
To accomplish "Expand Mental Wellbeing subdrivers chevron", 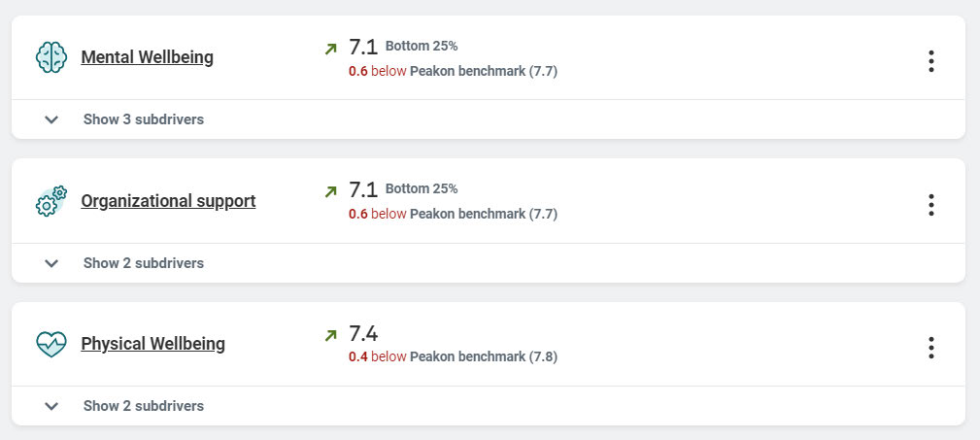I will (52, 119).
